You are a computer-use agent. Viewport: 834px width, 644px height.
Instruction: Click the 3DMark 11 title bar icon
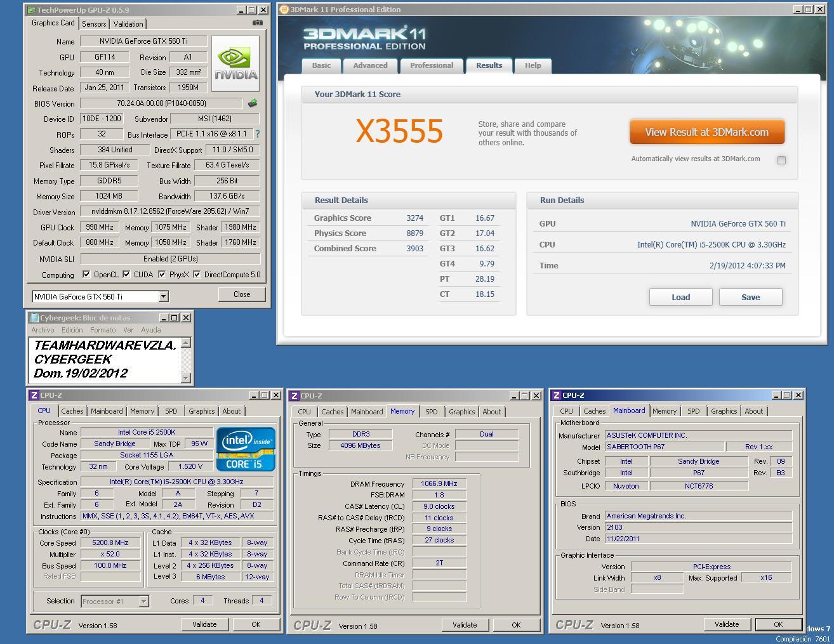click(x=284, y=10)
